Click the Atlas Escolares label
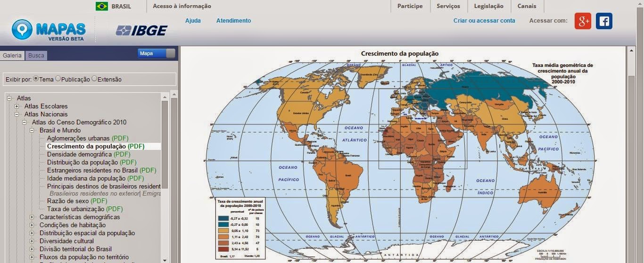644x263 pixels. (x=46, y=106)
